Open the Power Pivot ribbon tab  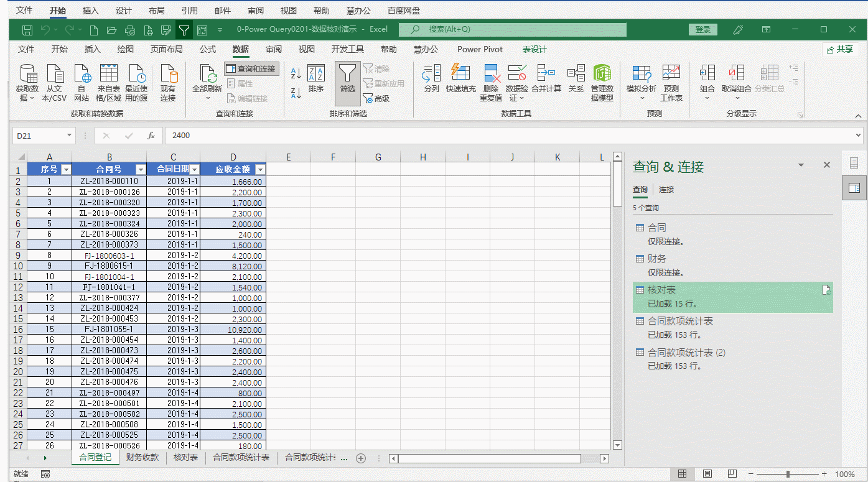[480, 50]
